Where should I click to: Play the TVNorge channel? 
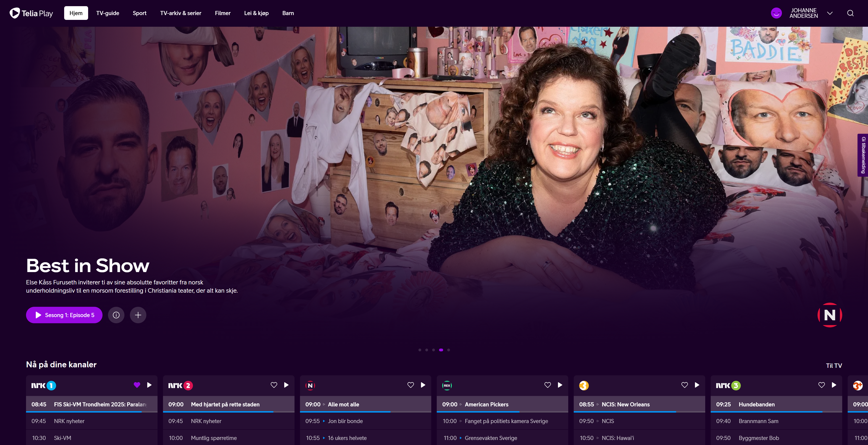point(423,385)
